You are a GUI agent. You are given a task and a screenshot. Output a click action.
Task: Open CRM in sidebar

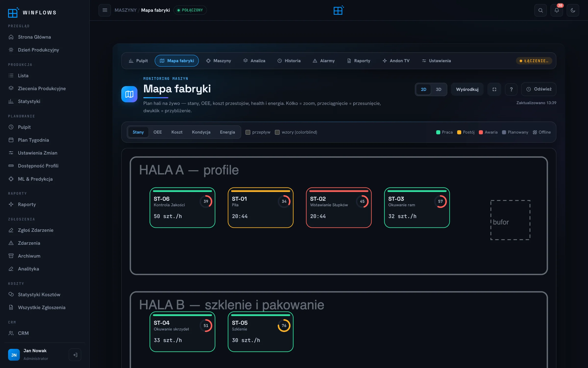[x=45, y=333]
